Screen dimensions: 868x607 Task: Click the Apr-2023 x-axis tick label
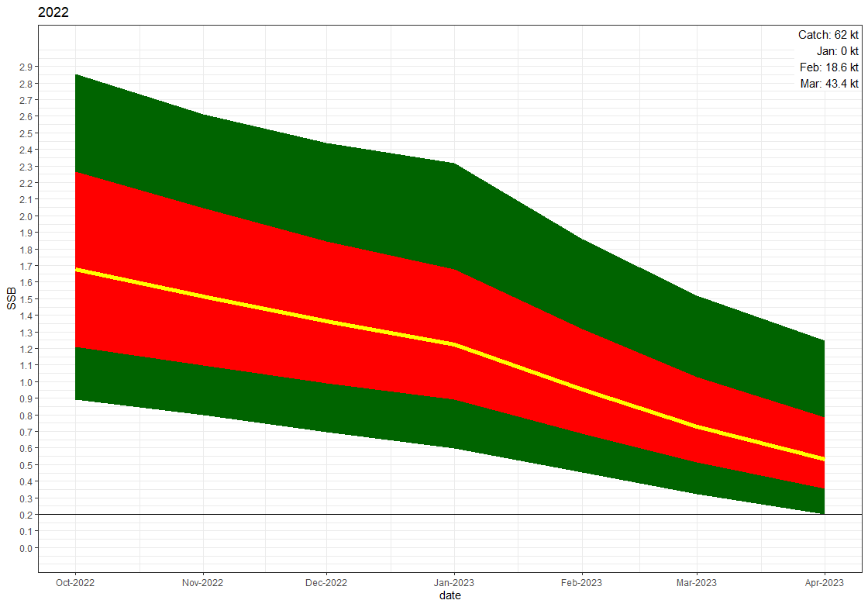pos(824,583)
